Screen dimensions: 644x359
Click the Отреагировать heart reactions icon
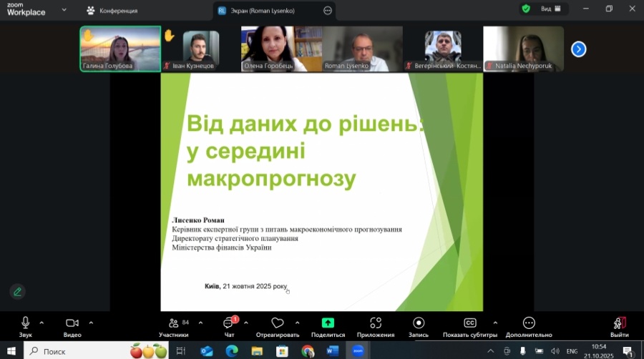(277, 323)
